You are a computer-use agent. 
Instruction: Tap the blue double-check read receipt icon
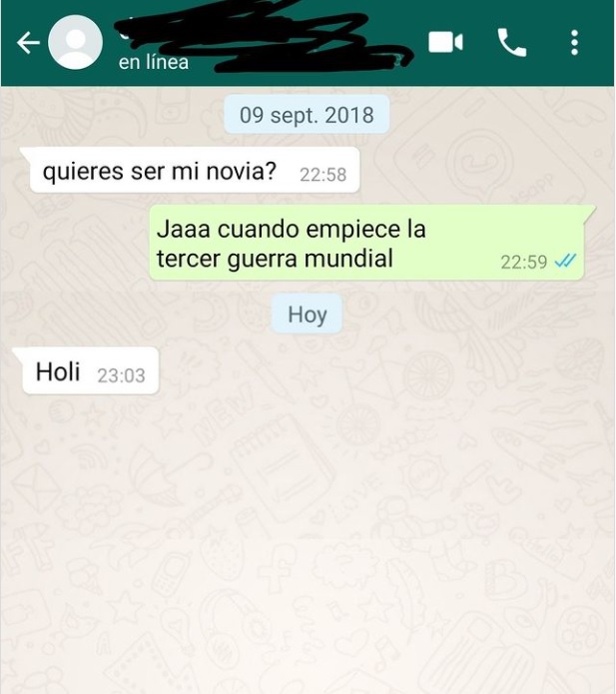tap(565, 262)
